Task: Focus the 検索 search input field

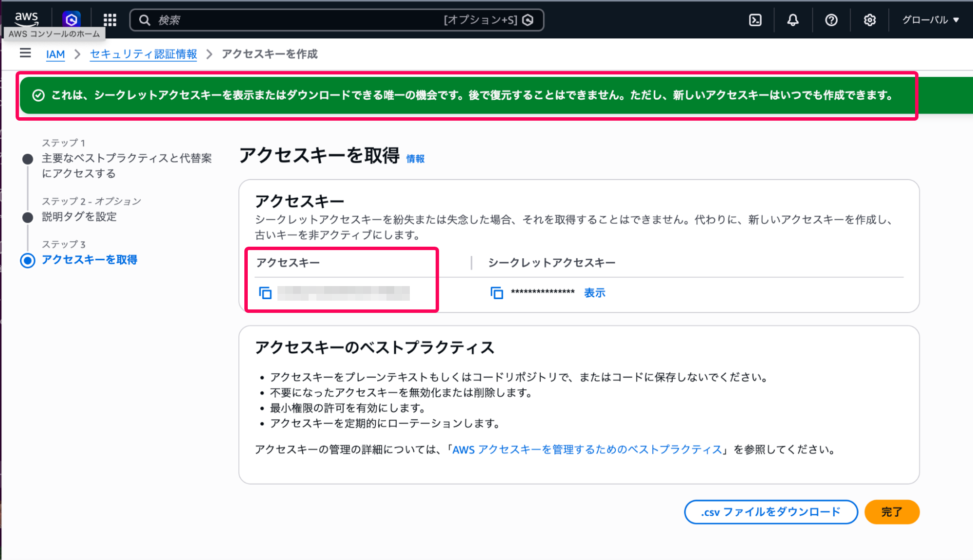Action: [x=336, y=20]
